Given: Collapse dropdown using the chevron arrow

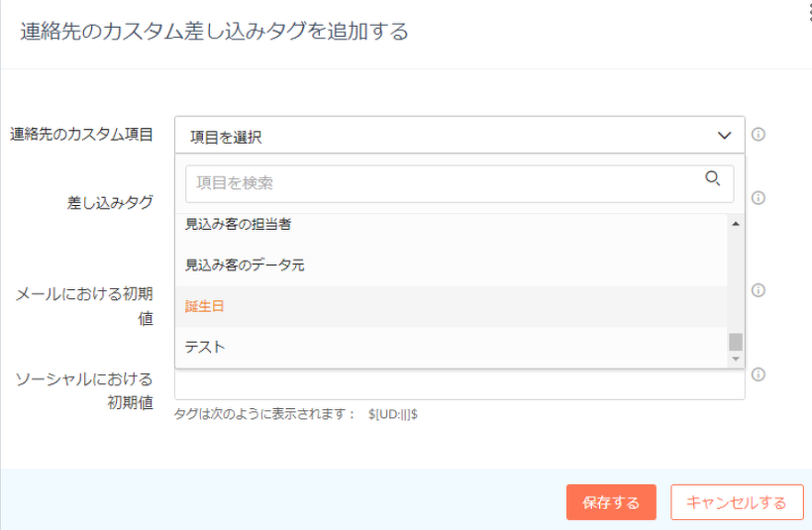Looking at the screenshot, I should pyautogui.click(x=724, y=136).
